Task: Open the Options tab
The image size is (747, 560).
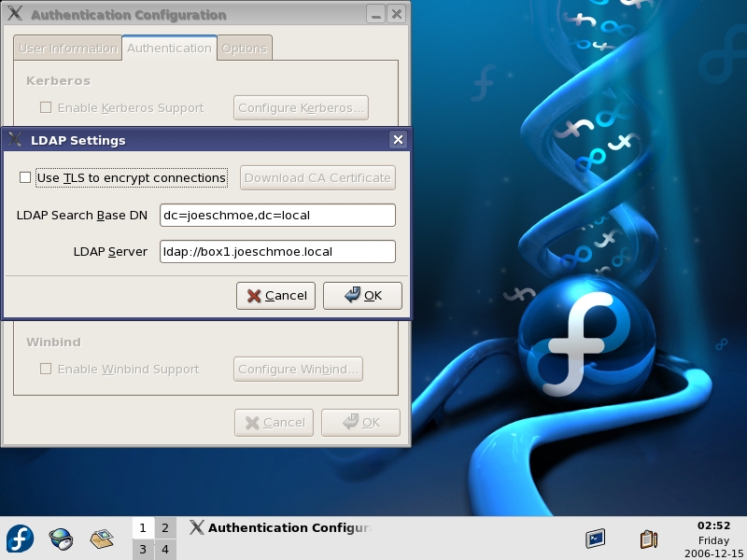Action: coord(245,49)
